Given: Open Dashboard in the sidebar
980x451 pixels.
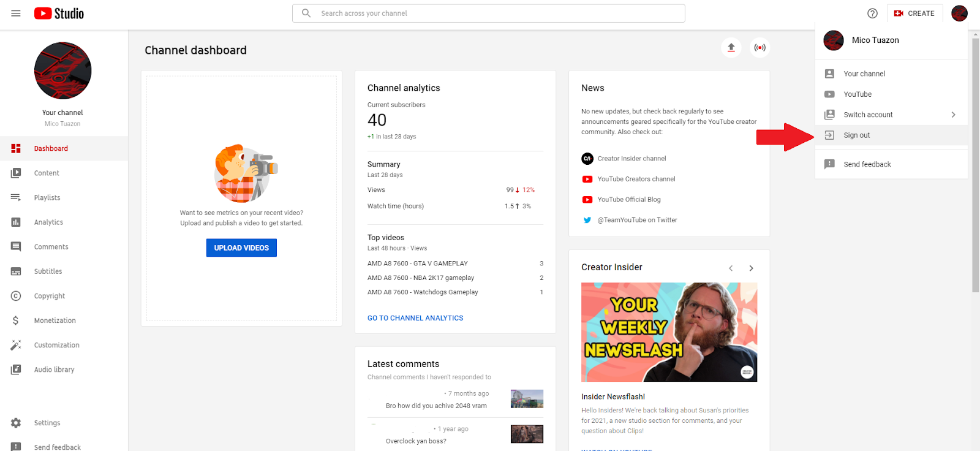Looking at the screenshot, I should pyautogui.click(x=64, y=148).
